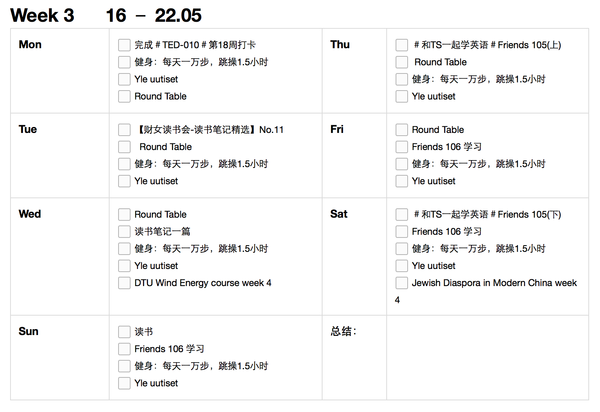Tick Thursday's Round Table checkbox
600x412 pixels.
pyautogui.click(x=401, y=62)
